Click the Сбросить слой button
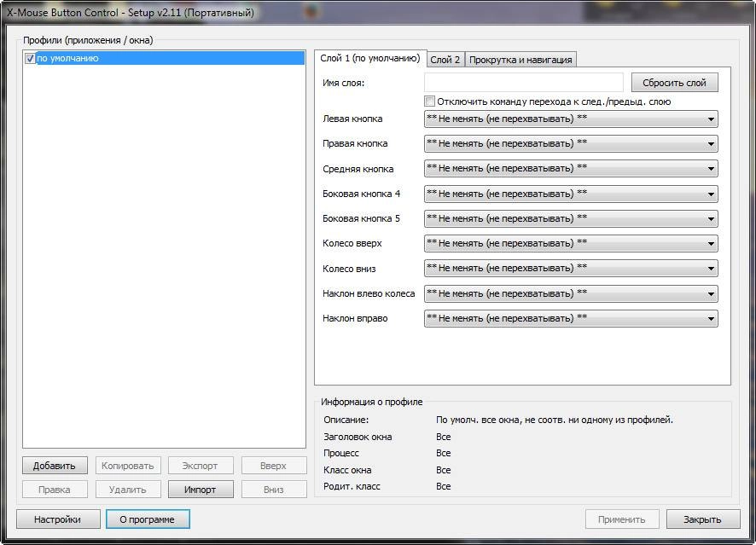Image resolution: width=756 pixels, height=545 pixels. tap(674, 83)
